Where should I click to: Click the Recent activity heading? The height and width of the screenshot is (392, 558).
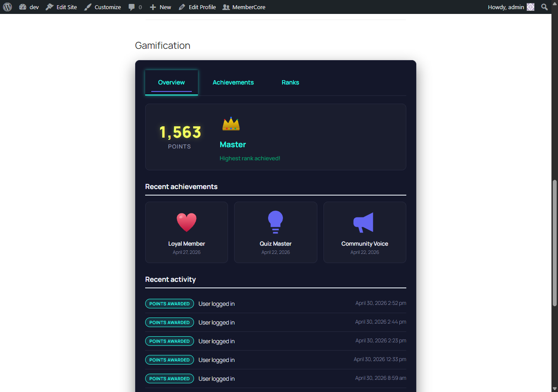[x=170, y=279]
